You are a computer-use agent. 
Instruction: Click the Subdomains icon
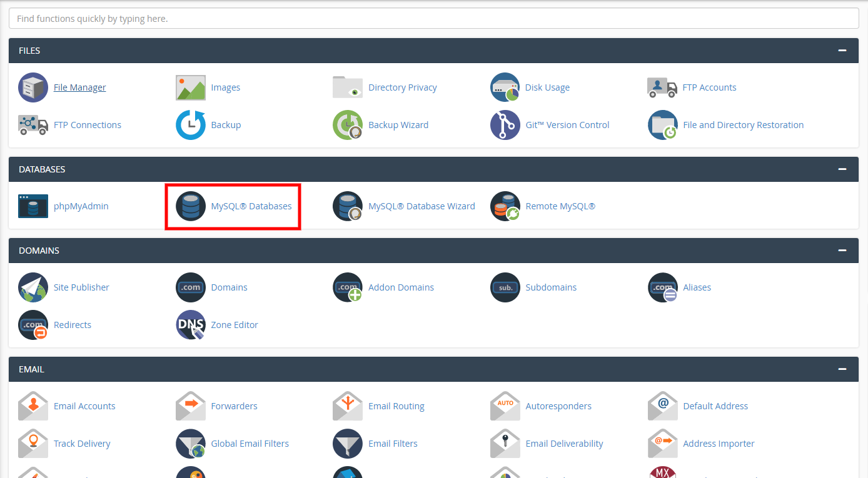pyautogui.click(x=505, y=287)
